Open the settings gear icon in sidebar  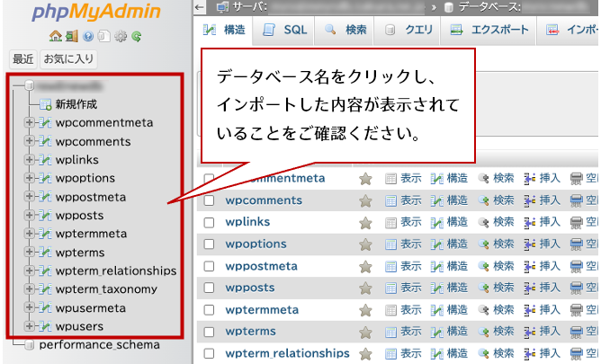point(121,36)
